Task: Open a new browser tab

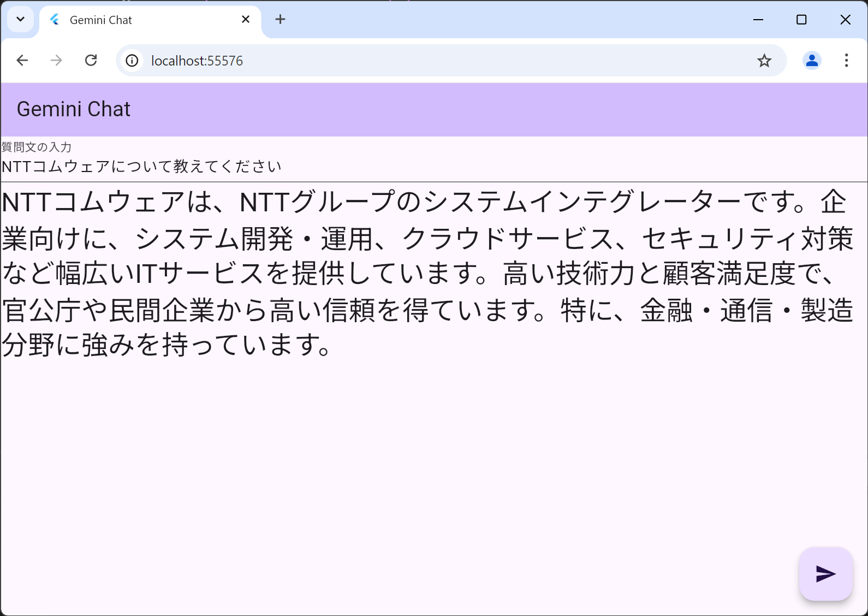Action: 280,20
